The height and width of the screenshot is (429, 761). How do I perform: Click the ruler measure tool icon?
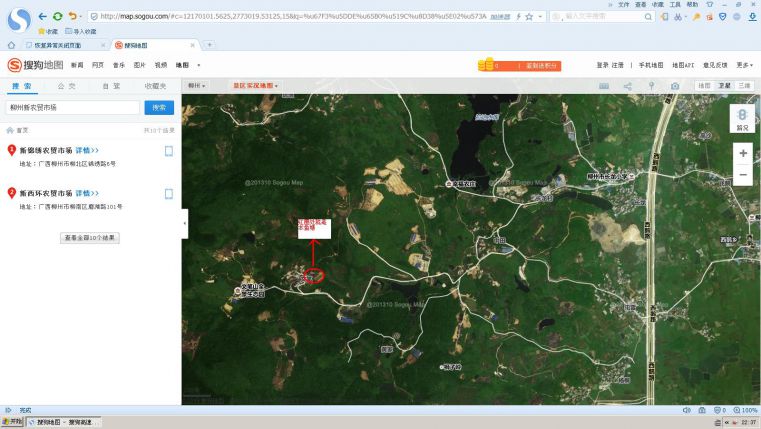[x=604, y=86]
